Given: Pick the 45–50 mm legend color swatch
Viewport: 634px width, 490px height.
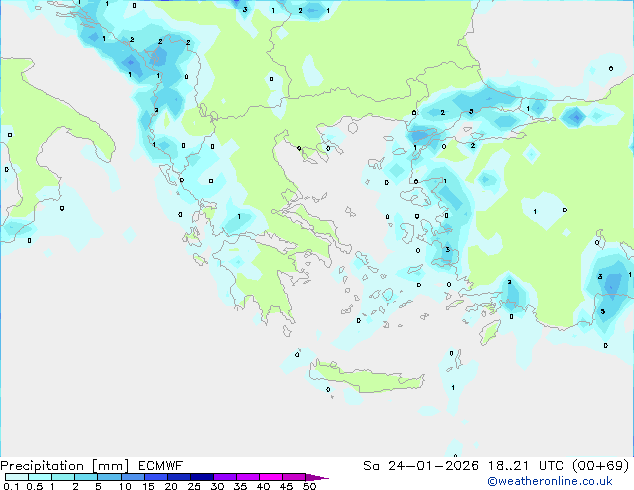Looking at the screenshot, I should tap(294, 477).
